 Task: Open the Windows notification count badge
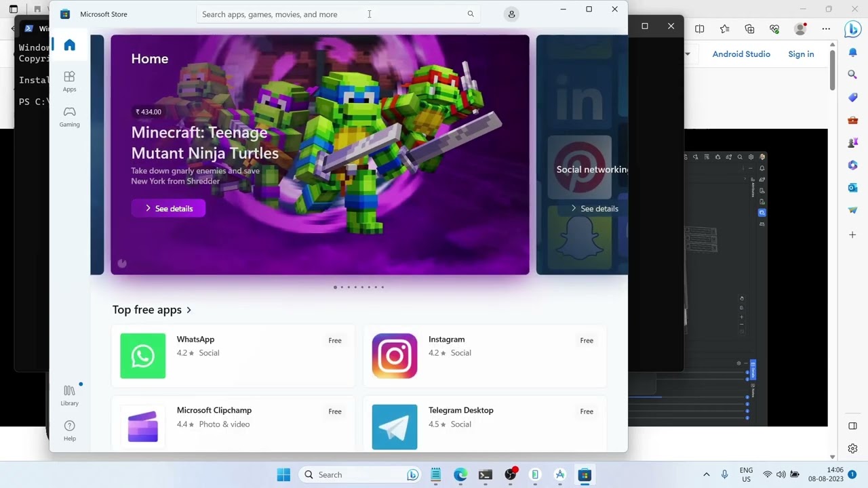(852, 474)
